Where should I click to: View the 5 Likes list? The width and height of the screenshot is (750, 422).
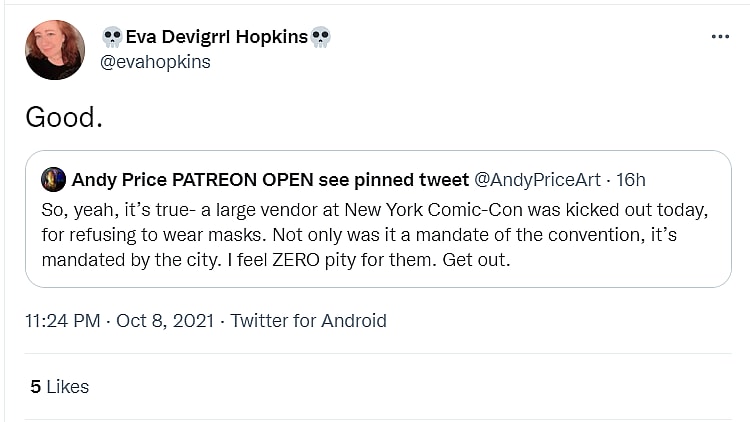click(59, 386)
